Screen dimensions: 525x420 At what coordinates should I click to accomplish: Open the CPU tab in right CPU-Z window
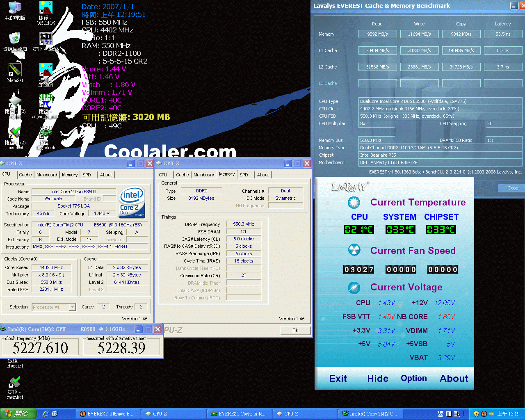[x=163, y=175]
